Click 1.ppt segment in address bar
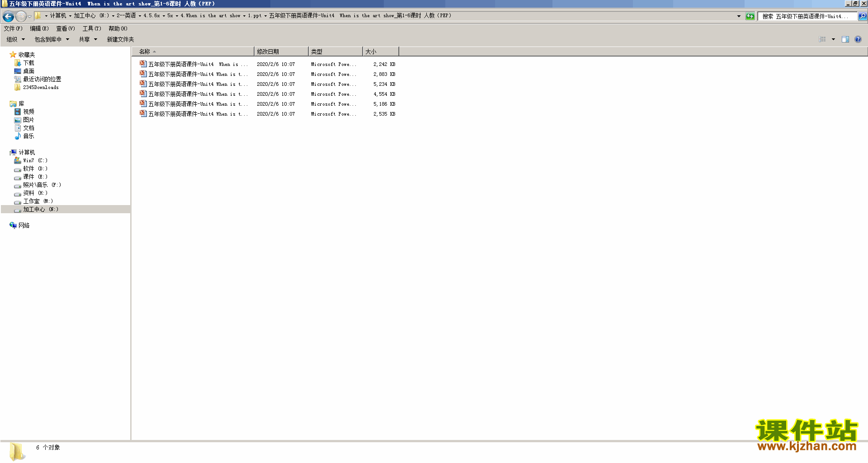 (255, 16)
